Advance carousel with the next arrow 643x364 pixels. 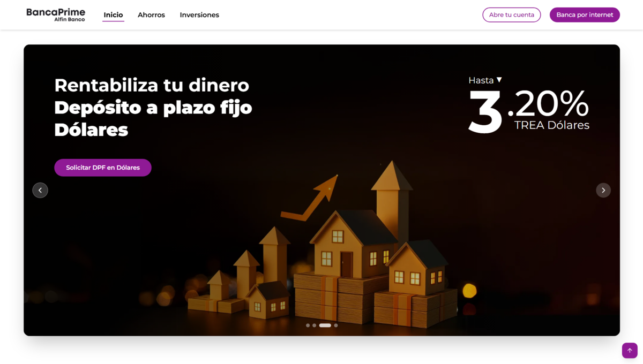pyautogui.click(x=603, y=190)
